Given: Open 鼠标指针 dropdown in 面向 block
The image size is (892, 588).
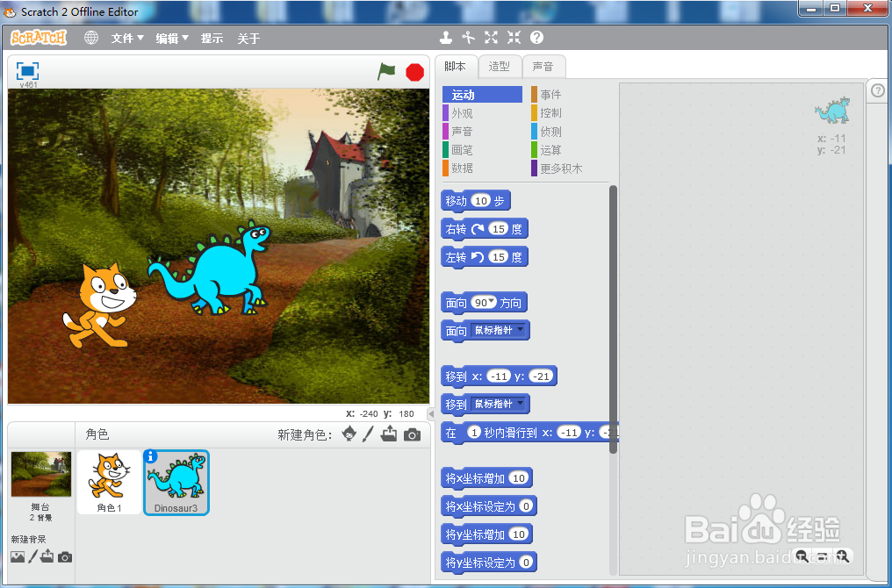Looking at the screenshot, I should [498, 330].
